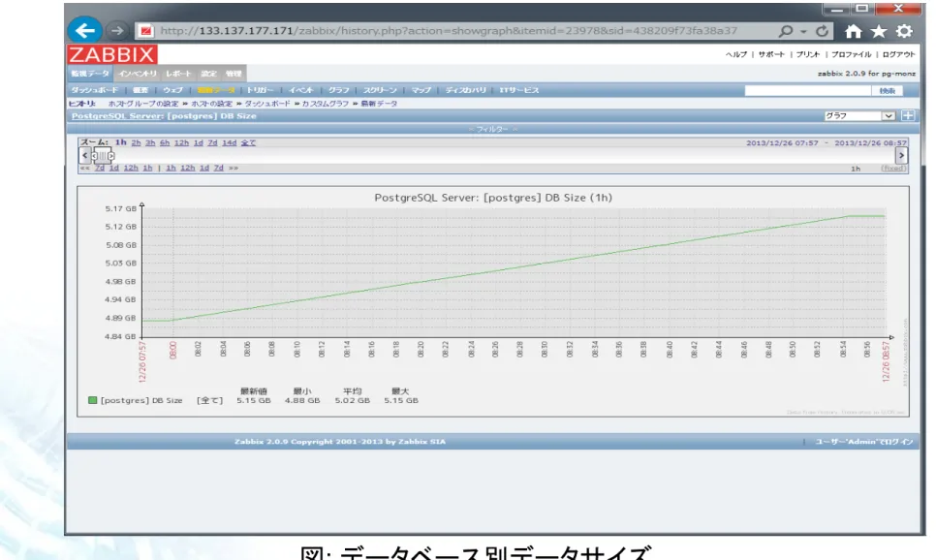Open history link カスタムグラフ
This screenshot has width=936, height=560.
(326, 104)
